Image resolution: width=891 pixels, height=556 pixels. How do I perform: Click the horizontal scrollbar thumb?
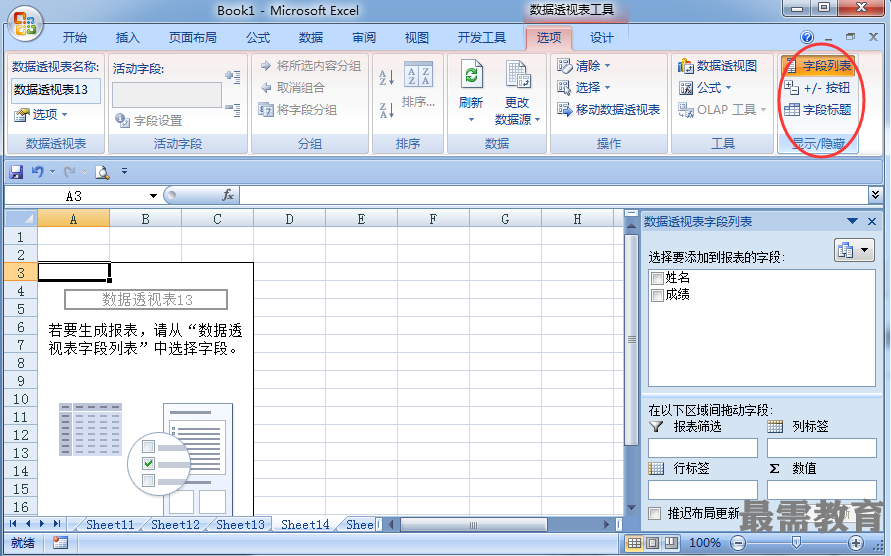click(x=473, y=524)
